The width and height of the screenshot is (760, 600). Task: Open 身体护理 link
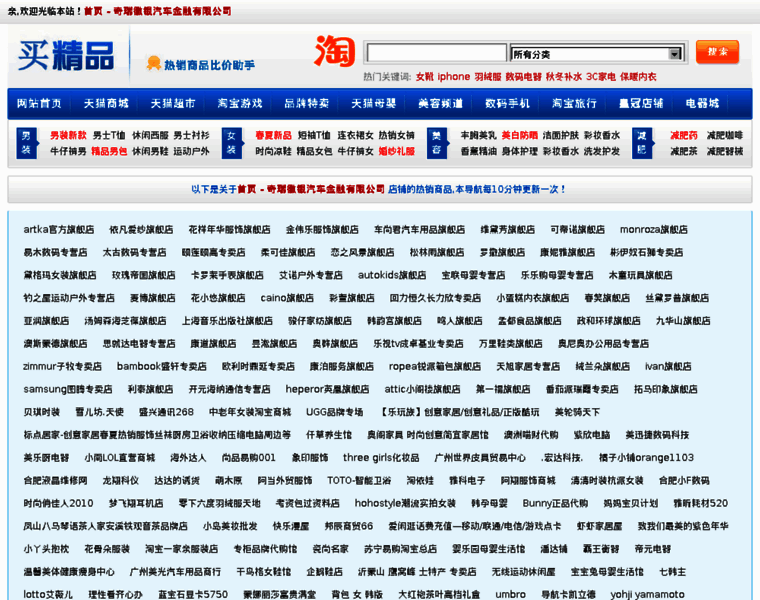[520, 151]
